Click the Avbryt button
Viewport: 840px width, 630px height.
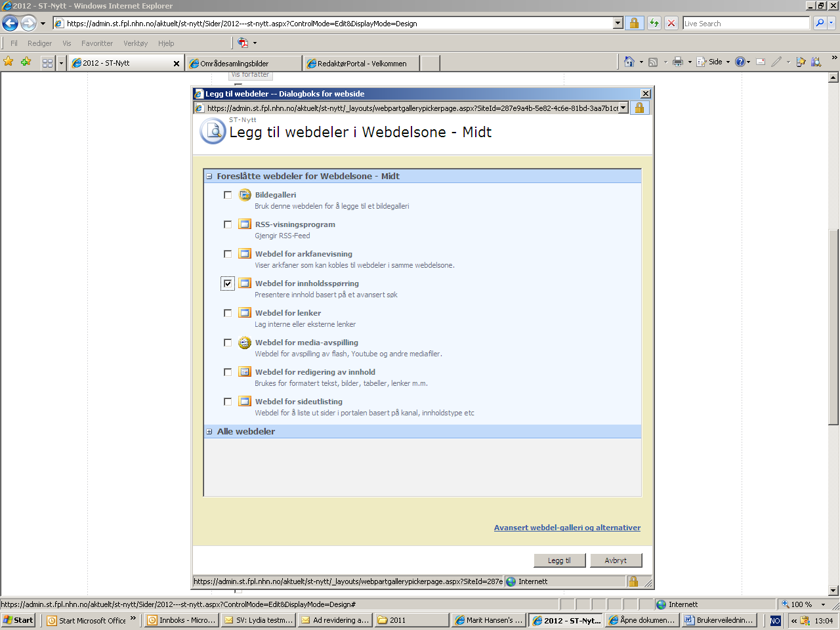pos(616,560)
